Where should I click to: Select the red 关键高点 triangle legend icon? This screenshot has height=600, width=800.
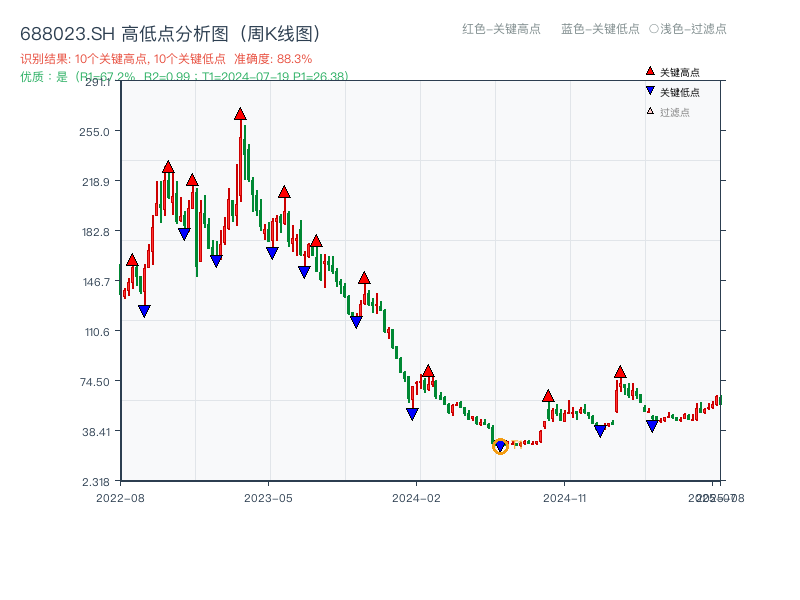coord(650,71)
